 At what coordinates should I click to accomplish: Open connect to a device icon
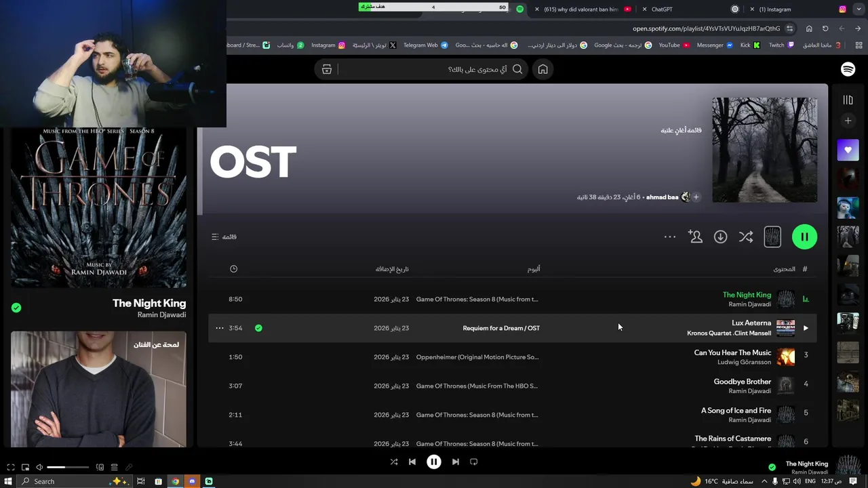click(100, 467)
